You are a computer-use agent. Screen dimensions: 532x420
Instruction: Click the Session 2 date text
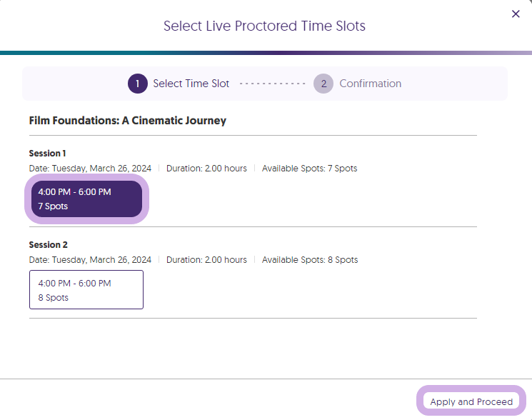pos(90,260)
